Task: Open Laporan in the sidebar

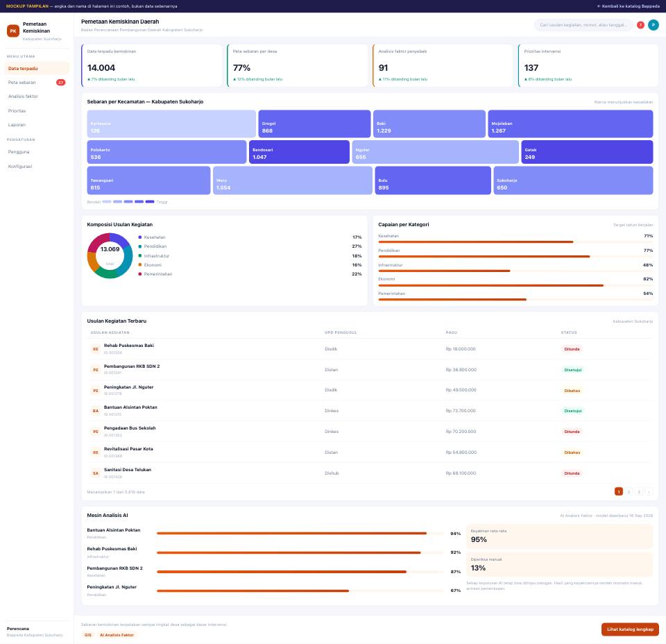Action: coord(37,125)
